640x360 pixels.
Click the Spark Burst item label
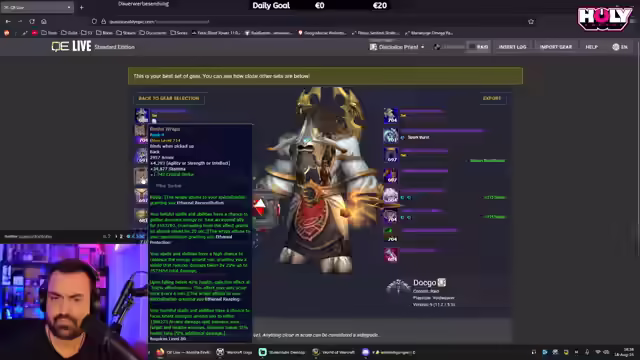tap(418, 138)
